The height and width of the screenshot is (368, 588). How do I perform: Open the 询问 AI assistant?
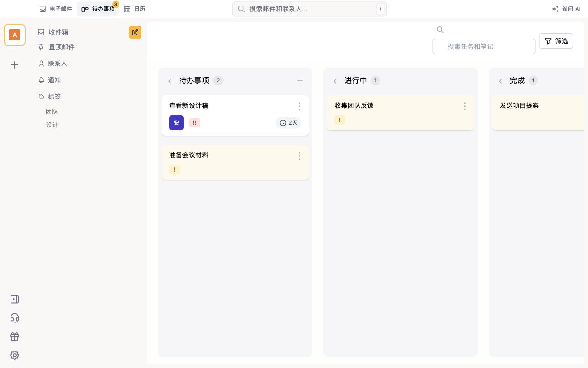pos(566,9)
